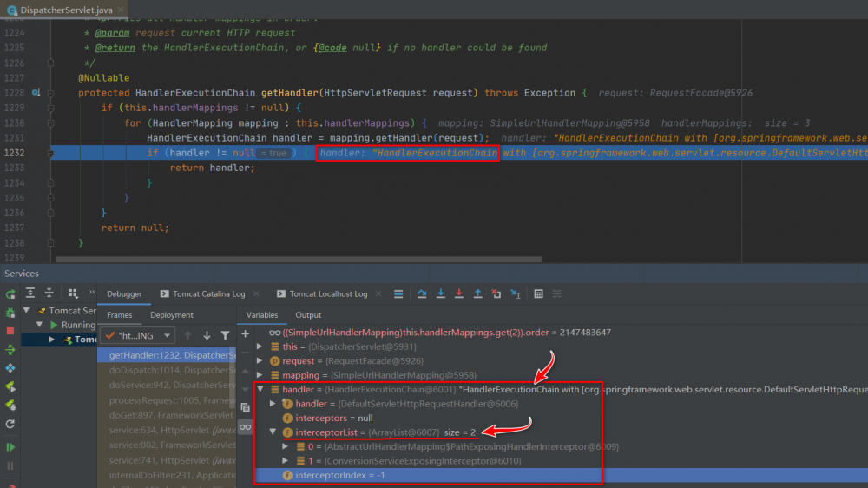The image size is (868, 488).
Task: Click the Step Over debugger icon
Action: (422, 294)
